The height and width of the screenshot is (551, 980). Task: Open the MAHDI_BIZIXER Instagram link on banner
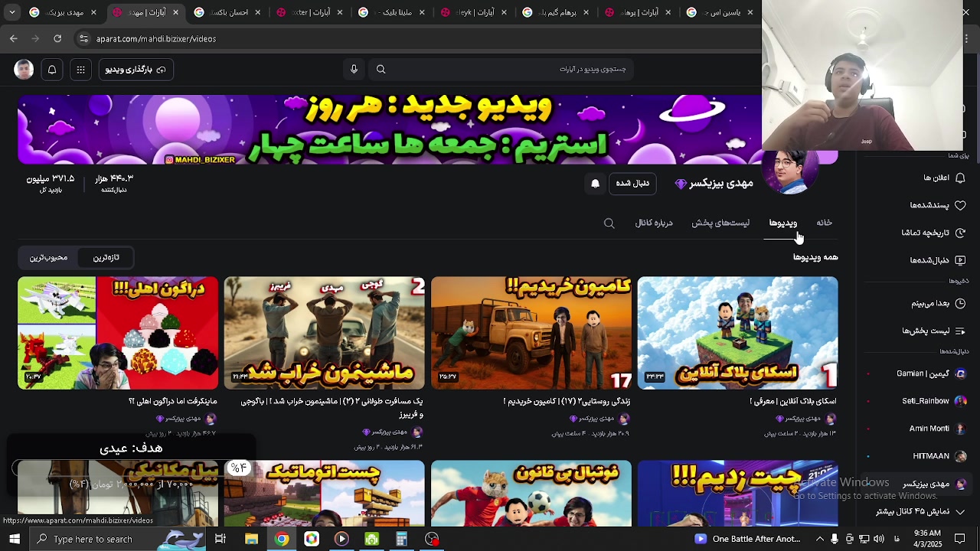[200, 159]
